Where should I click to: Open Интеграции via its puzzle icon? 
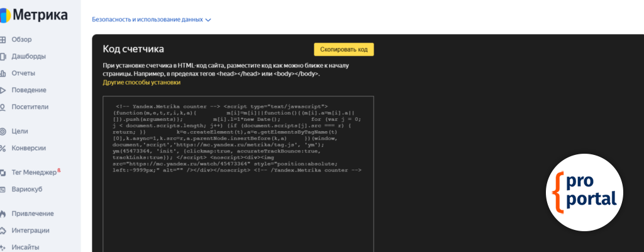[3, 231]
